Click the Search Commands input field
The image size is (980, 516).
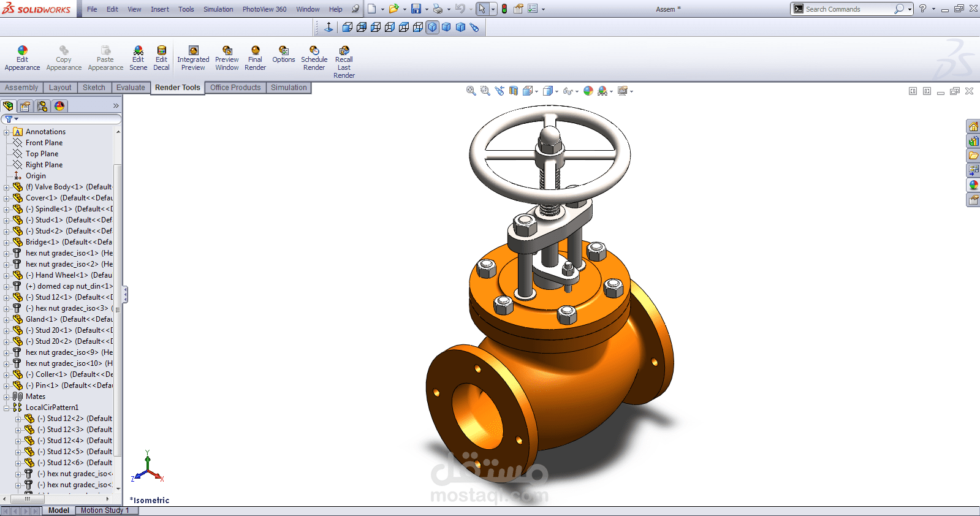tap(847, 9)
